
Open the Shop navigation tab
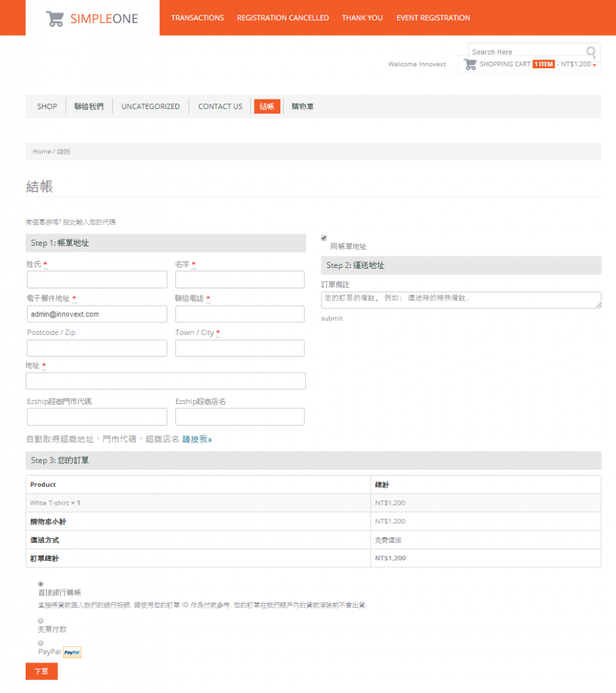[47, 106]
